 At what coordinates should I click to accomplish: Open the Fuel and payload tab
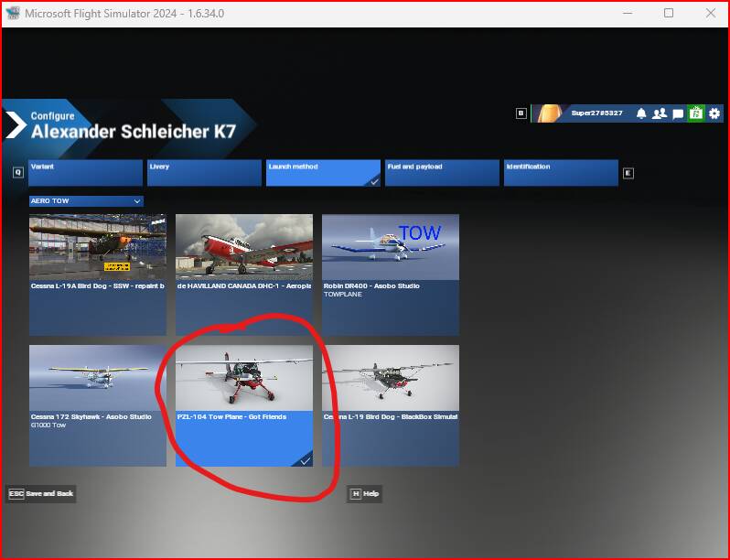[x=442, y=173]
